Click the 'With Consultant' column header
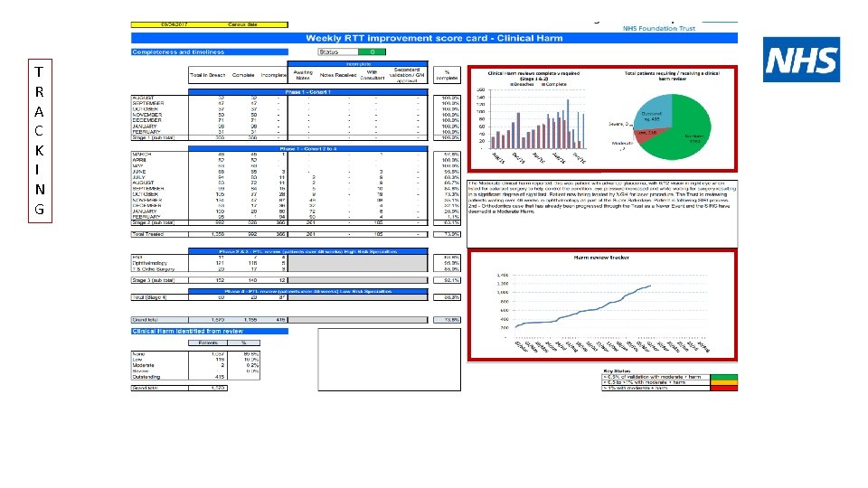 pos(372,75)
